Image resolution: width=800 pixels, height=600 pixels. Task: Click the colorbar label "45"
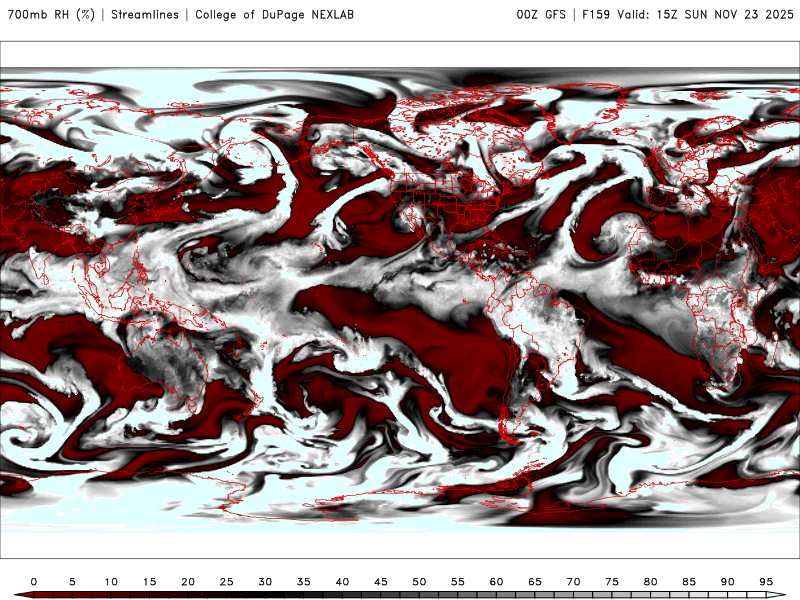[x=381, y=582]
